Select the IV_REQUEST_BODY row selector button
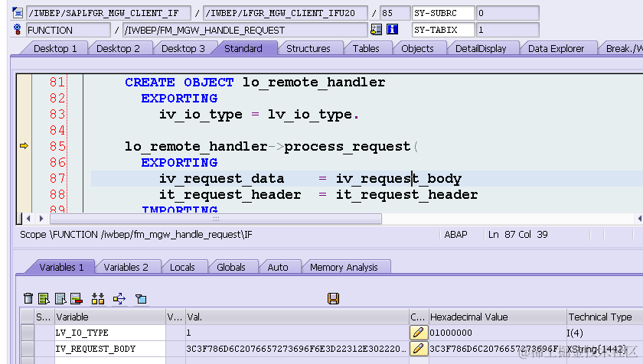 pos(28,349)
